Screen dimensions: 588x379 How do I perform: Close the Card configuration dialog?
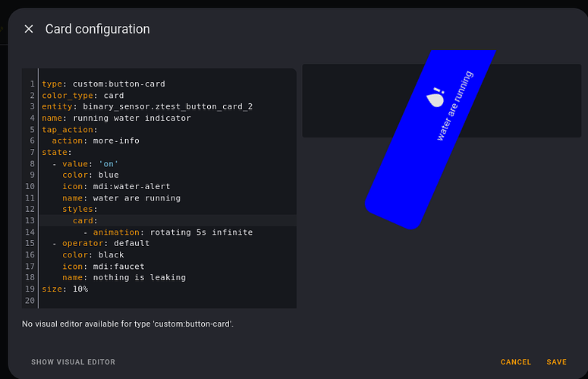pyautogui.click(x=29, y=29)
